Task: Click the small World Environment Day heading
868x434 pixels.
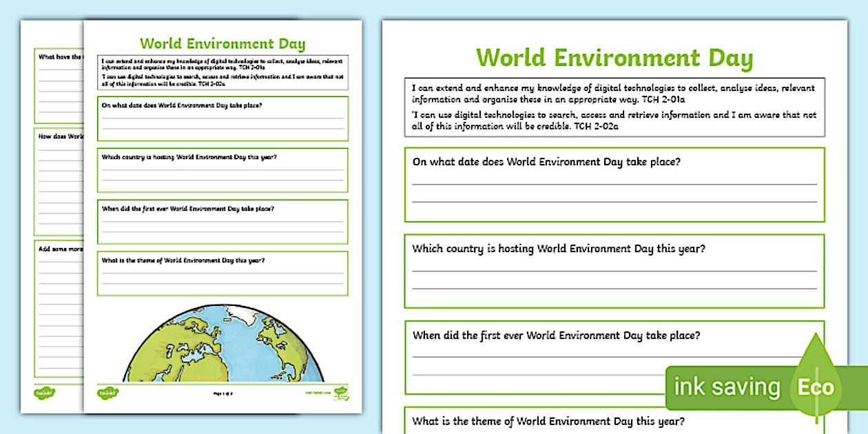Action: [222, 45]
